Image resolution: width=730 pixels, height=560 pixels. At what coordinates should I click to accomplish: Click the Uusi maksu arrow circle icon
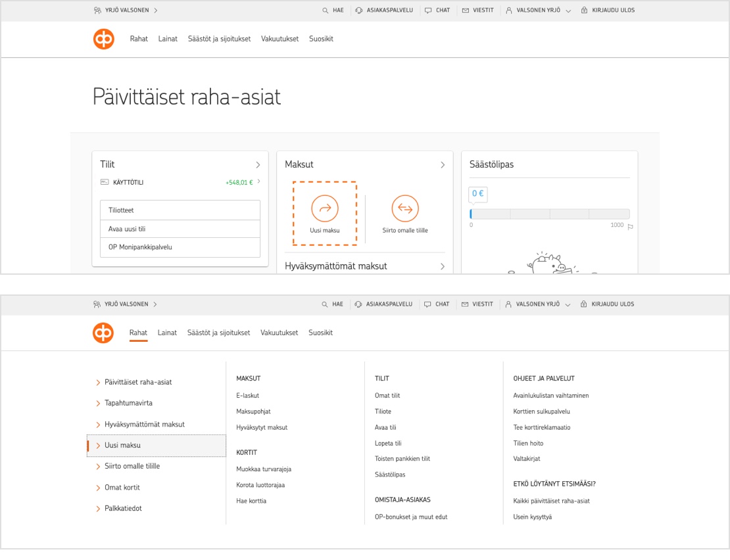click(x=324, y=208)
